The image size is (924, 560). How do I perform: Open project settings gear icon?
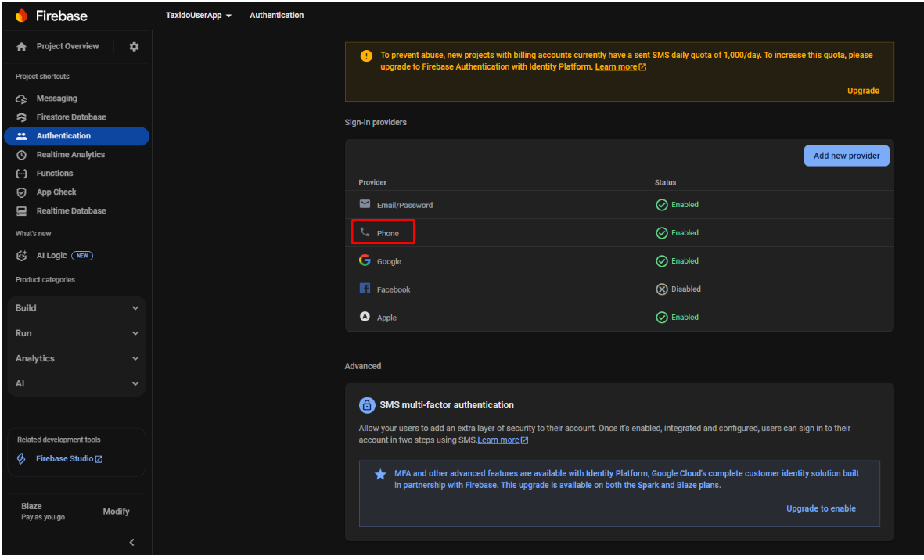click(x=134, y=47)
